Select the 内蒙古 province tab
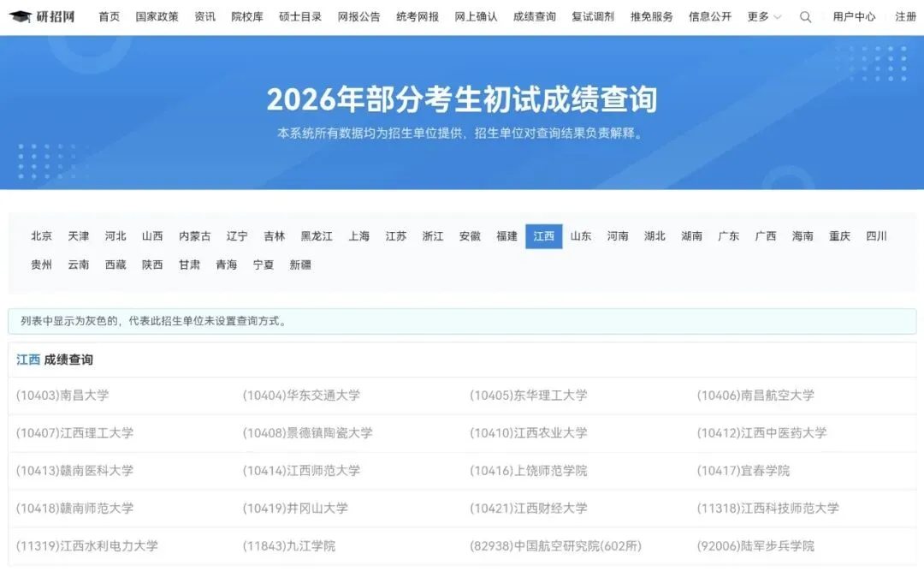This screenshot has width=924, height=571. 194,236
